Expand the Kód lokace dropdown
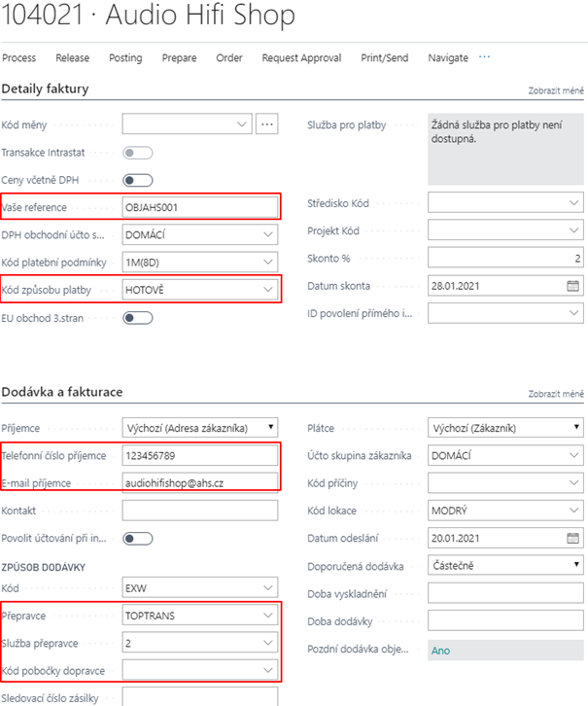 tap(573, 511)
